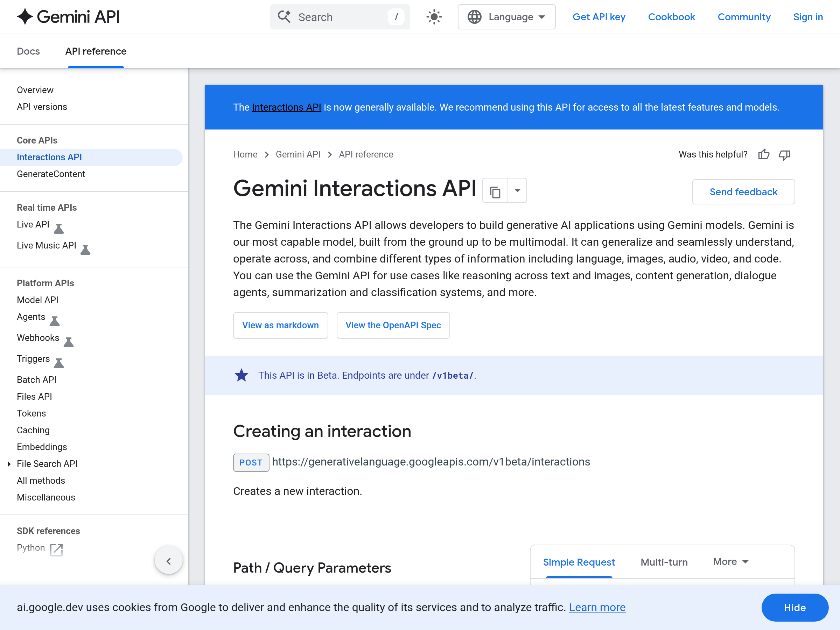Viewport: 840px width, 630px height.
Task: Open Caching in the sidebar
Action: point(33,430)
